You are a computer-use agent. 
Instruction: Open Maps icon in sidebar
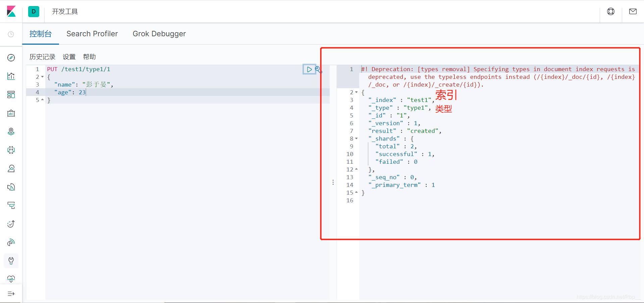tap(11, 132)
